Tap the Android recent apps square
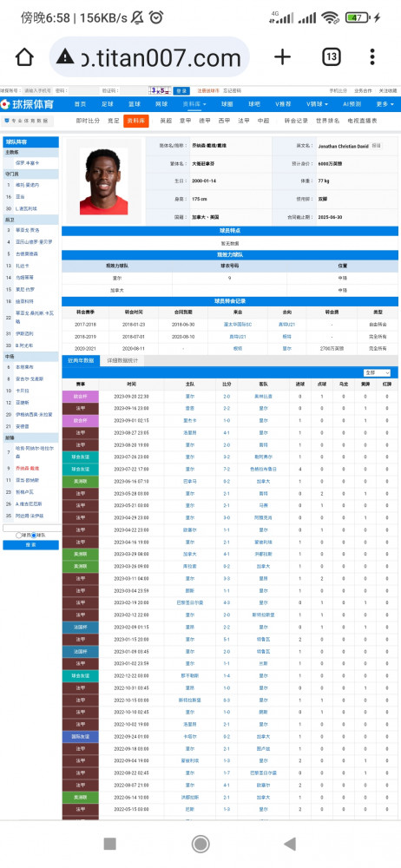Screen dimensions: 401x868 click(110, 844)
